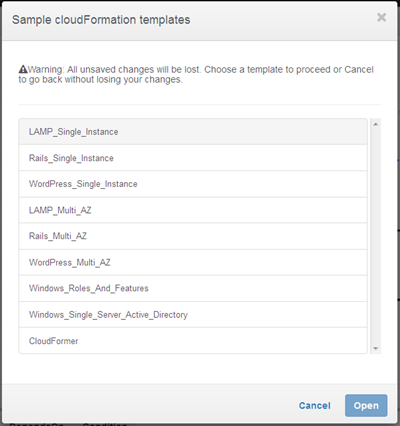Choose the WordPress_Single_Instance template
400x426 pixels.
pos(193,184)
